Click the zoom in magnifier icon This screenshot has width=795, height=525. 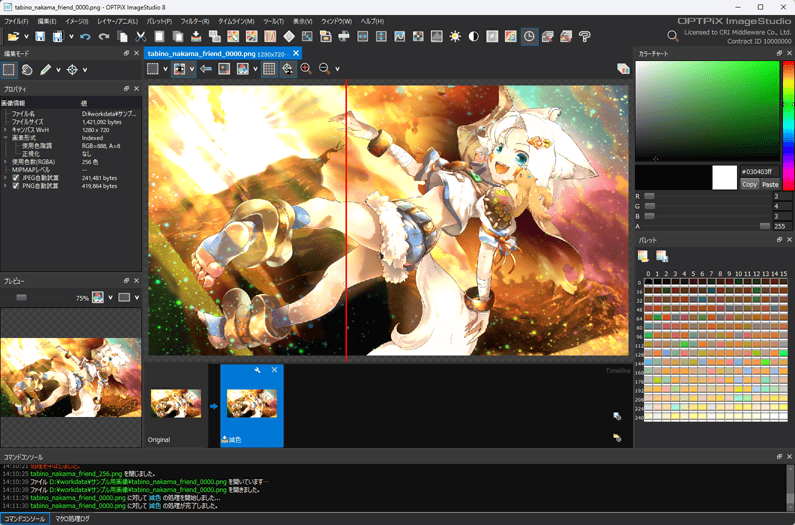coord(306,69)
